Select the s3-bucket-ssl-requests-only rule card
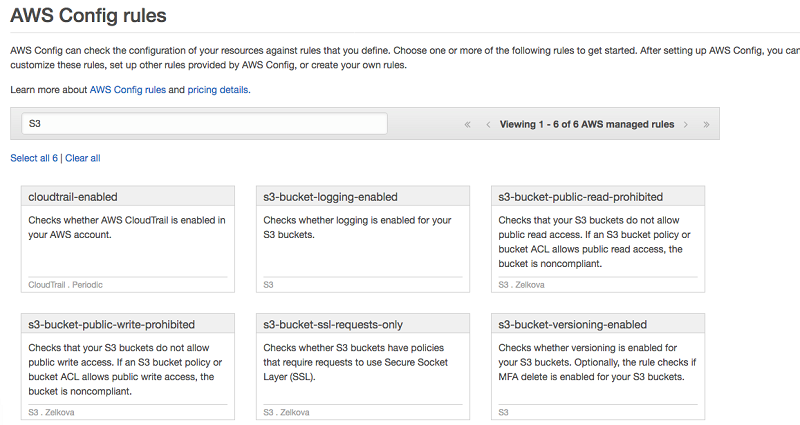The height and width of the screenshot is (425, 800). click(x=363, y=325)
